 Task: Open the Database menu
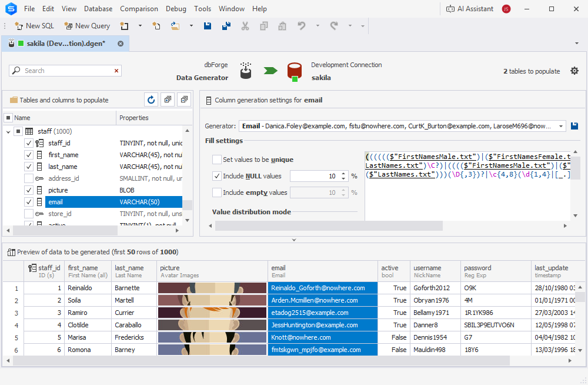[x=98, y=9]
